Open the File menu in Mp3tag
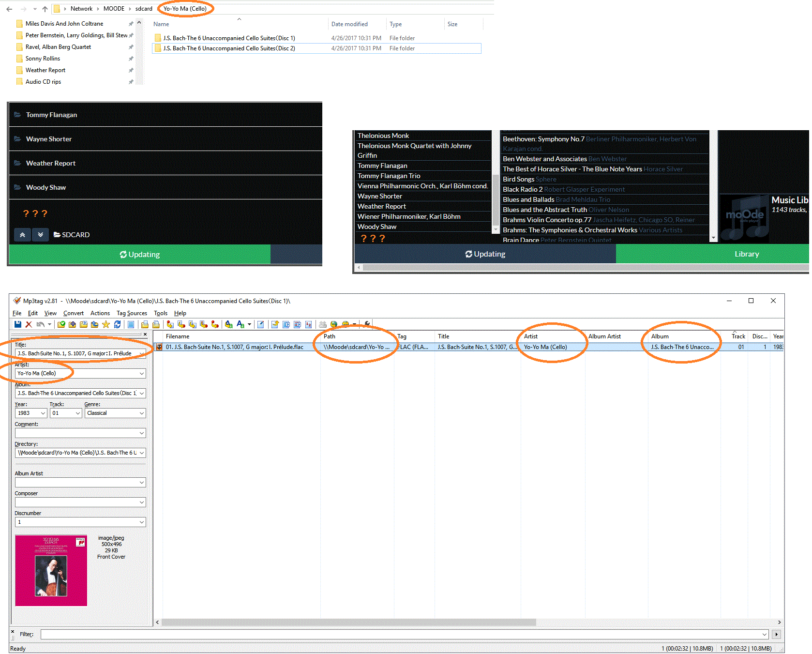 pos(17,313)
